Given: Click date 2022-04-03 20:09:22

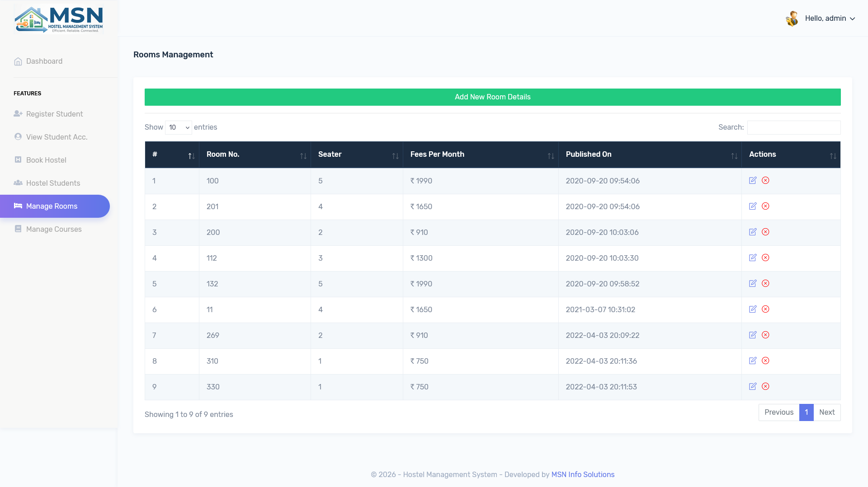Looking at the screenshot, I should (x=603, y=336).
